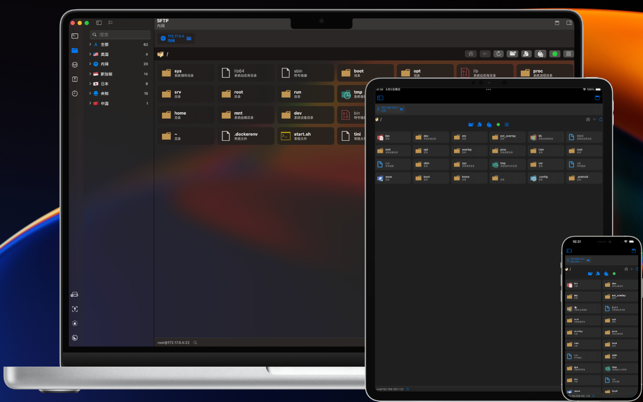Expand the 新加坡 server group

[91, 74]
